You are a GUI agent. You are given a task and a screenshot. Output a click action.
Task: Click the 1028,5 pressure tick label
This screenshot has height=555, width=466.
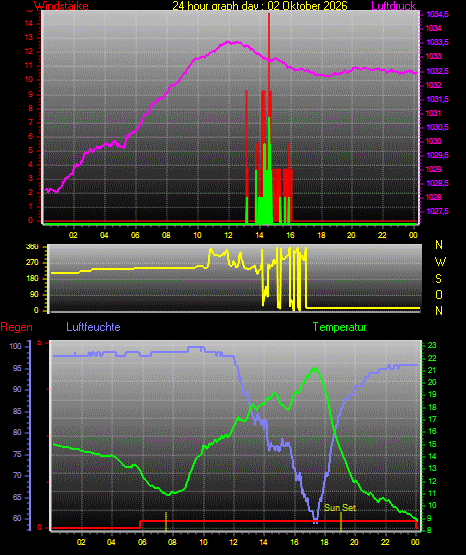pyautogui.click(x=437, y=183)
